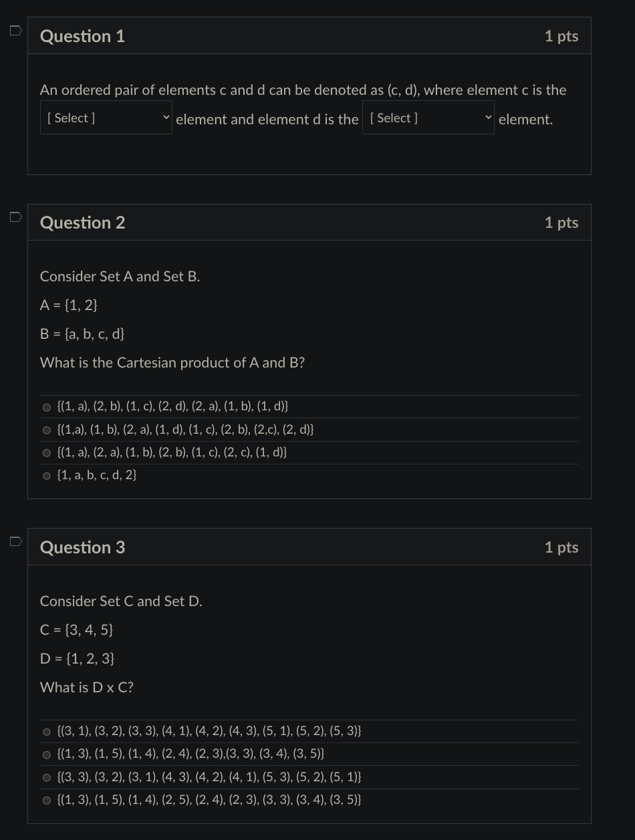The width and height of the screenshot is (635, 840).
Task: Click the Question 1 header title
Action: click(82, 36)
